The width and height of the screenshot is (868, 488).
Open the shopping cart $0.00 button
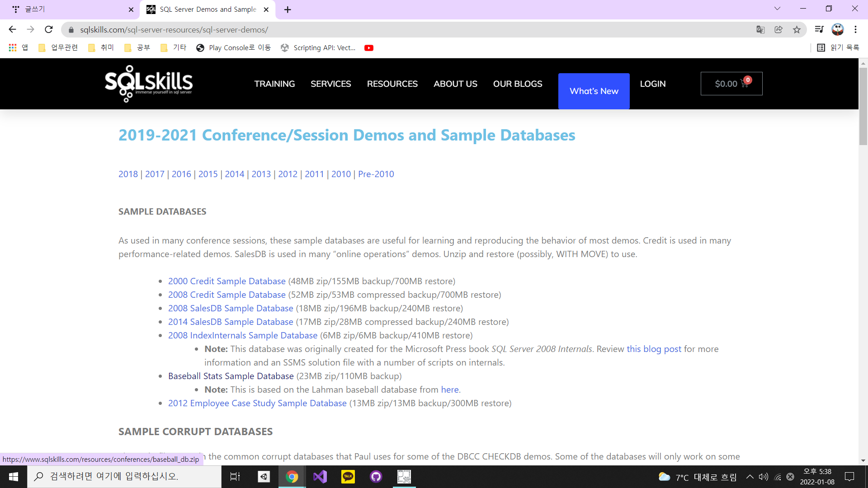coord(731,84)
